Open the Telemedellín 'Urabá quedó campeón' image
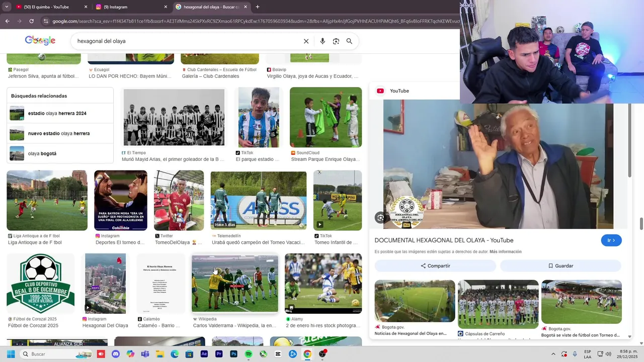Image resolution: width=644 pixels, height=362 pixels. click(x=259, y=201)
